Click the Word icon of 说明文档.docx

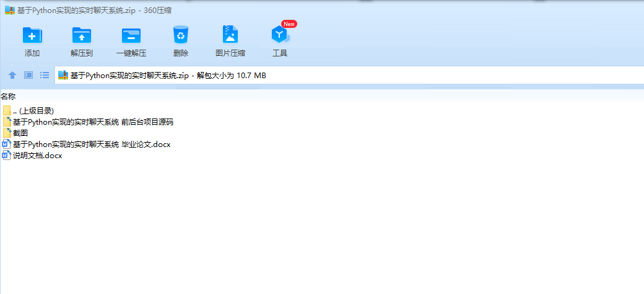(6, 156)
